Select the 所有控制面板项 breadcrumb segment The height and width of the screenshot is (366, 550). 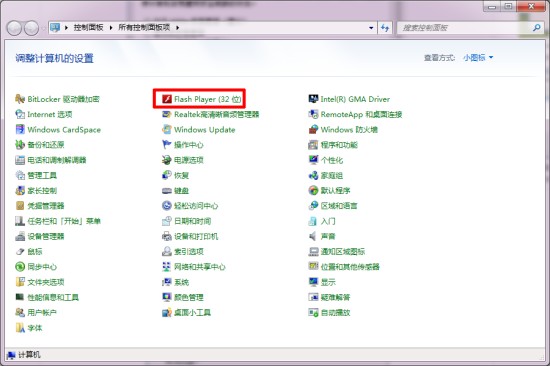click(144, 27)
